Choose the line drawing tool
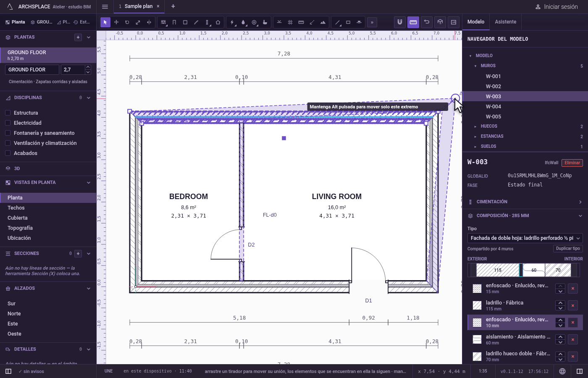 point(337,22)
